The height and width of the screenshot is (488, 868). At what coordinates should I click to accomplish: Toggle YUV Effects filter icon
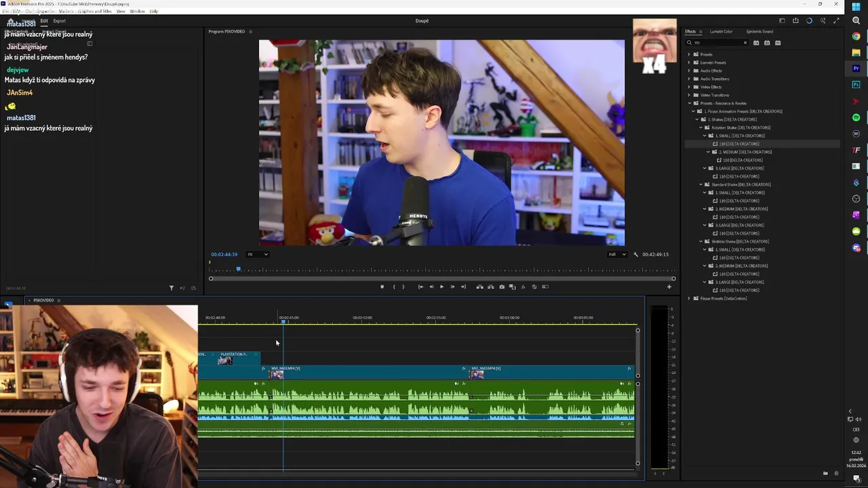(x=778, y=43)
